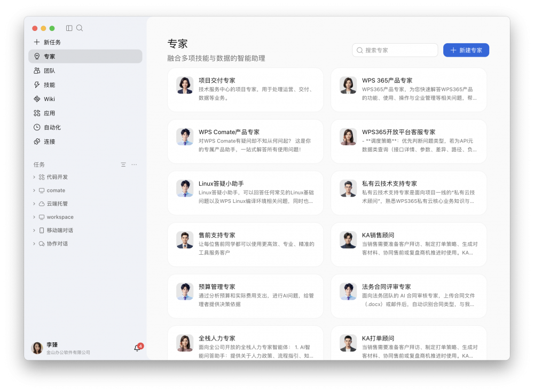Click the plus icon beside 新任务
Image resolution: width=534 pixels, height=392 pixels.
(x=37, y=42)
